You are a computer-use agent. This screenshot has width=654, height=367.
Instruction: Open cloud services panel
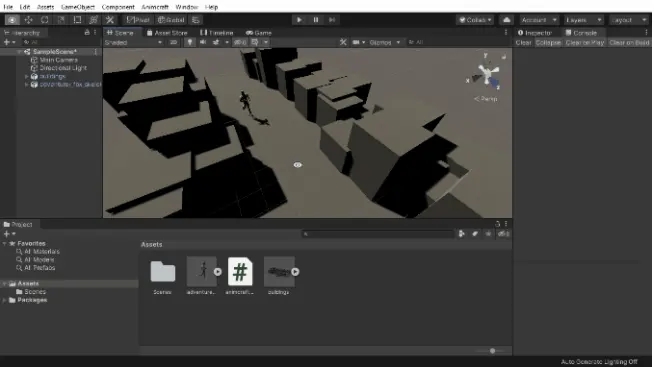click(x=506, y=20)
